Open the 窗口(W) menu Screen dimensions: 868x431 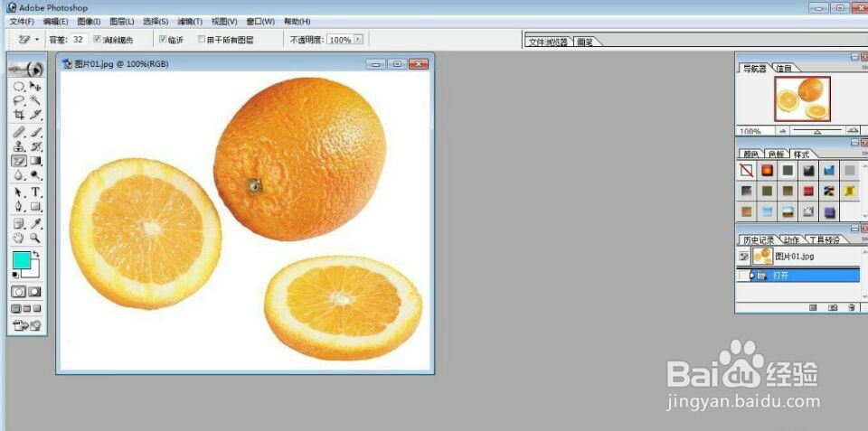pos(260,22)
